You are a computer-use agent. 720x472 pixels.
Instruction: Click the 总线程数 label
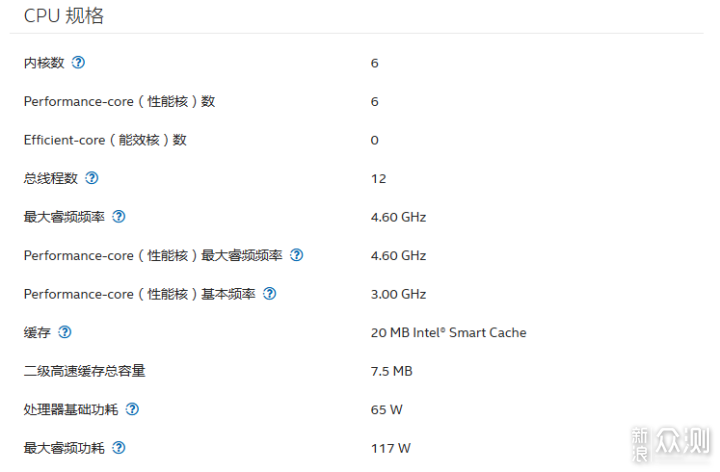tap(51, 179)
